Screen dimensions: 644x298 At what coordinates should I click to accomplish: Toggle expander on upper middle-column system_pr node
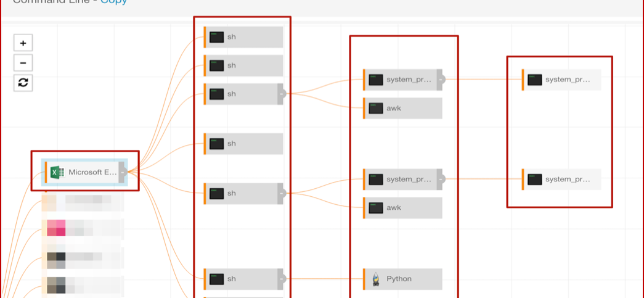pyautogui.click(x=441, y=80)
